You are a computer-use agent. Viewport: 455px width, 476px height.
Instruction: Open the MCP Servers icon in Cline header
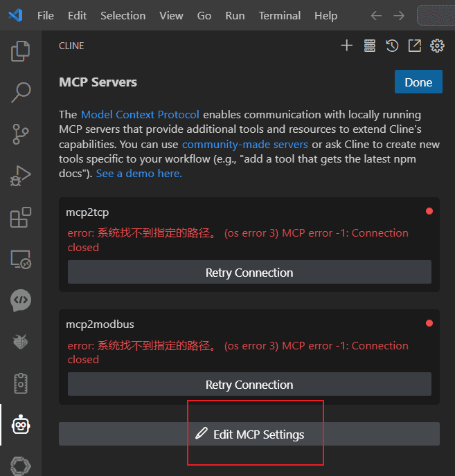pyautogui.click(x=370, y=46)
